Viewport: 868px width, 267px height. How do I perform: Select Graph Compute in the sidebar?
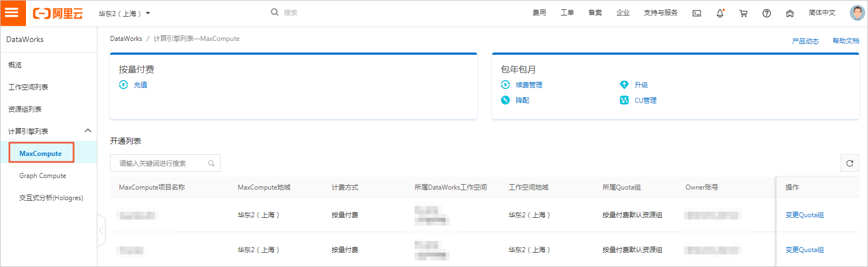43,175
